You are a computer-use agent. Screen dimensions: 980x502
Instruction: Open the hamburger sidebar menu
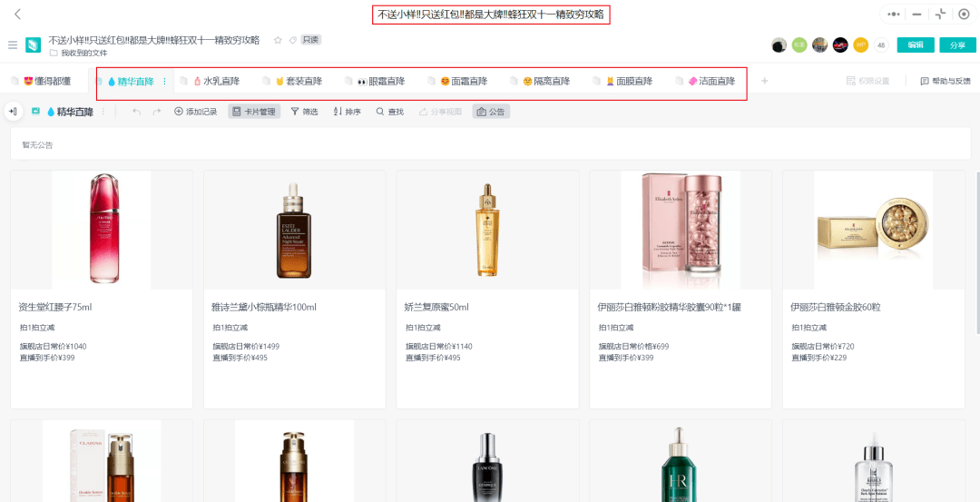pos(13,45)
